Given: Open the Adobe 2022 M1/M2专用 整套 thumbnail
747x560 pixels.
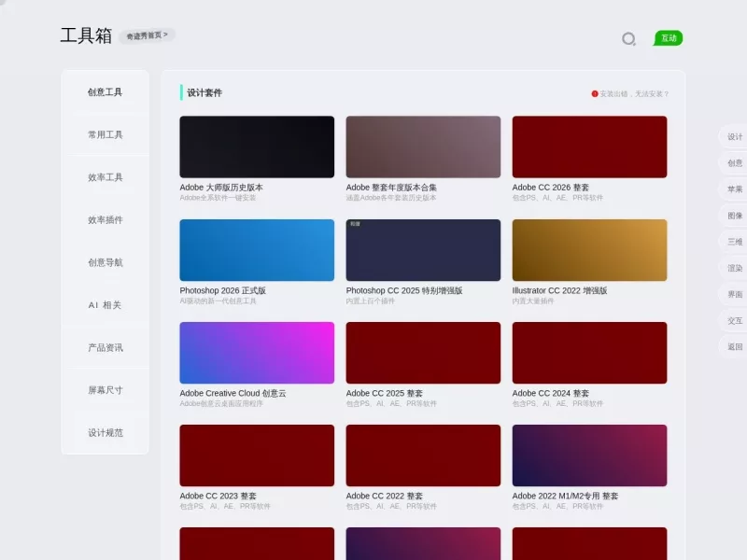Looking at the screenshot, I should coord(589,455).
